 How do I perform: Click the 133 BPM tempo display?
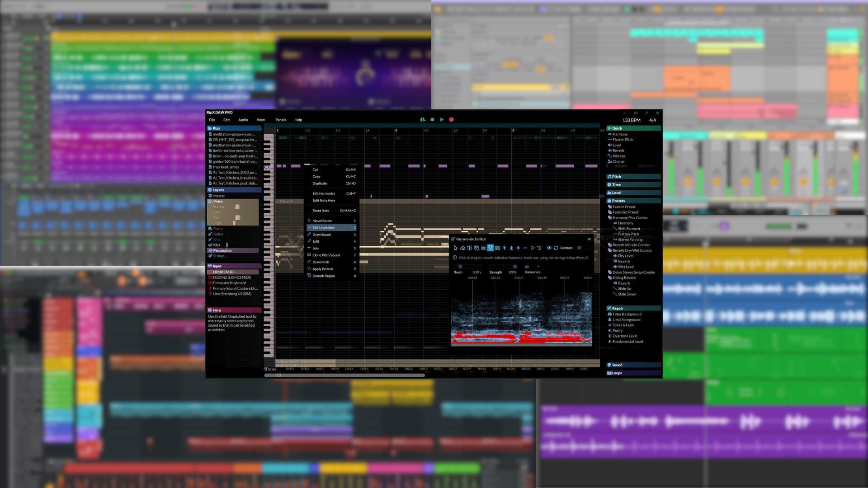tap(631, 120)
